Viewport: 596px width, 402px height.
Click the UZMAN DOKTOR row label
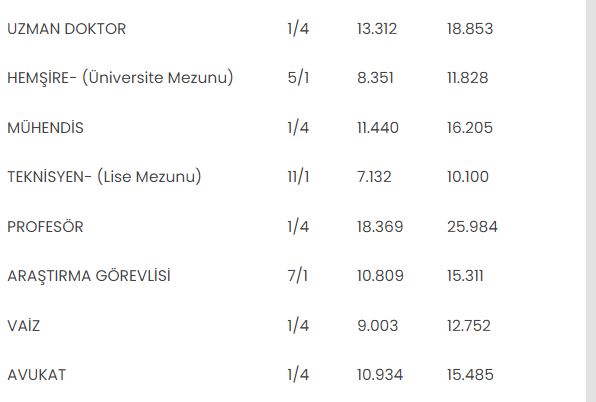[67, 29]
